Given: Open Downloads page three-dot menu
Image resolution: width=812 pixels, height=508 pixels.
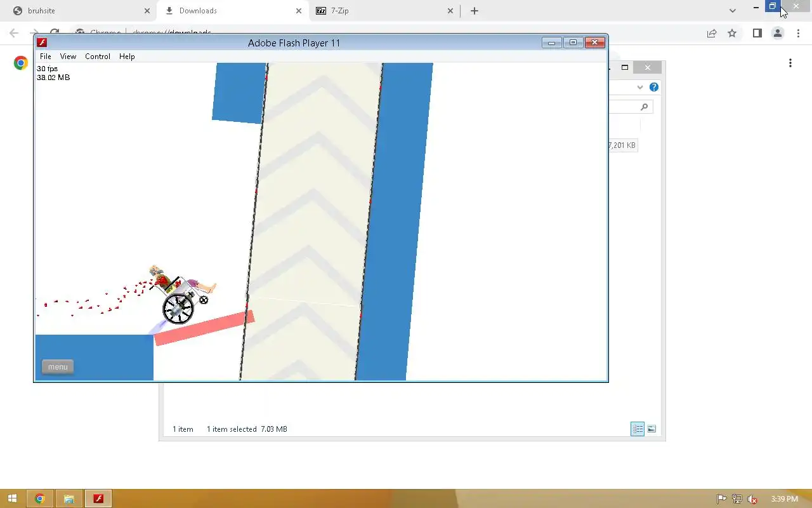Looking at the screenshot, I should tap(790, 63).
